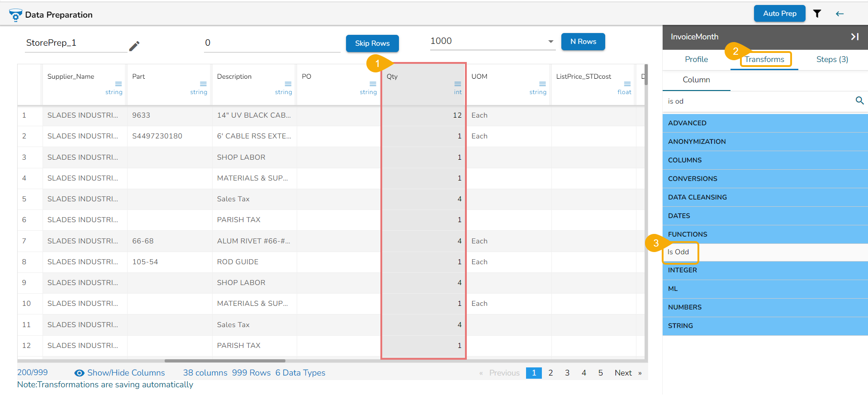Open the Part column menu icon

(203, 84)
